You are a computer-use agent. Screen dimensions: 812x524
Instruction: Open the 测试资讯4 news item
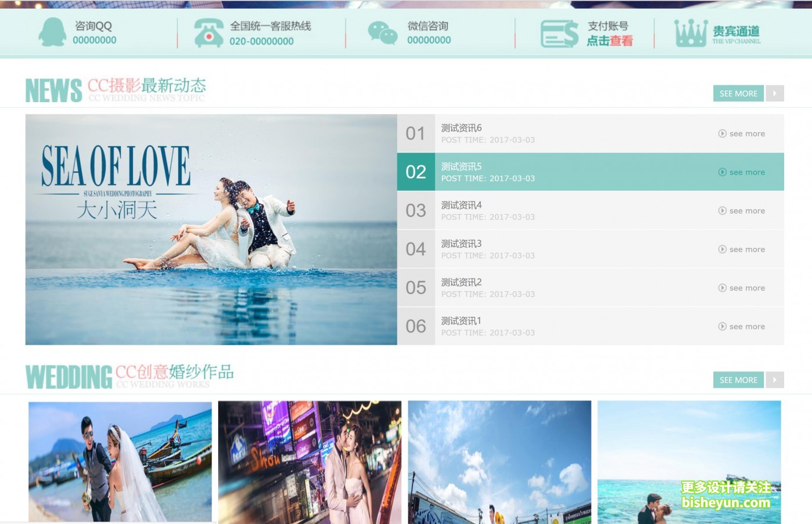461,205
